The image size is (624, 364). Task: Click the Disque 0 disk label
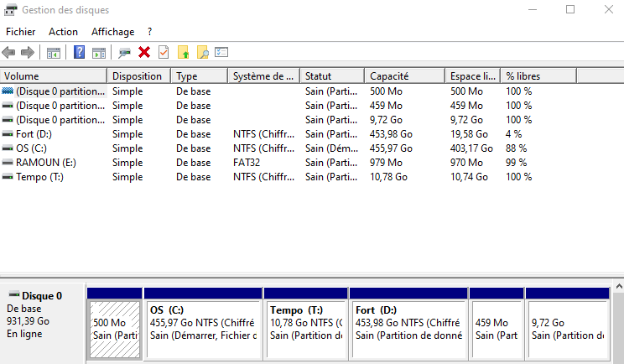tap(42, 296)
